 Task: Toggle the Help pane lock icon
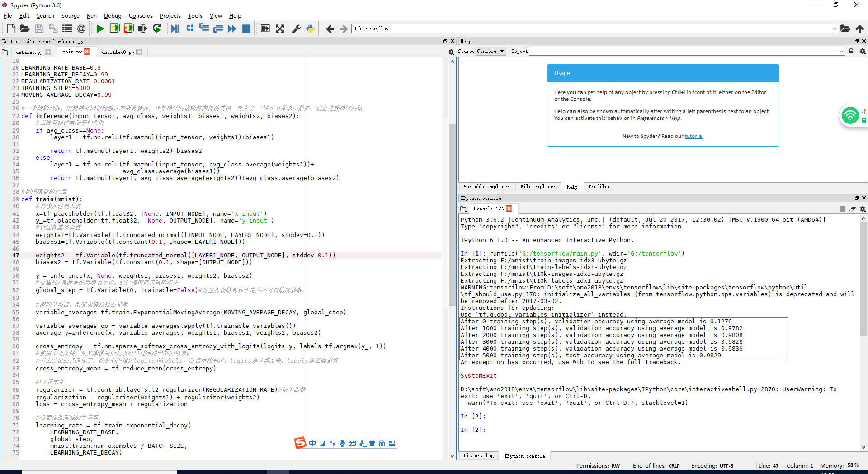tap(851, 51)
